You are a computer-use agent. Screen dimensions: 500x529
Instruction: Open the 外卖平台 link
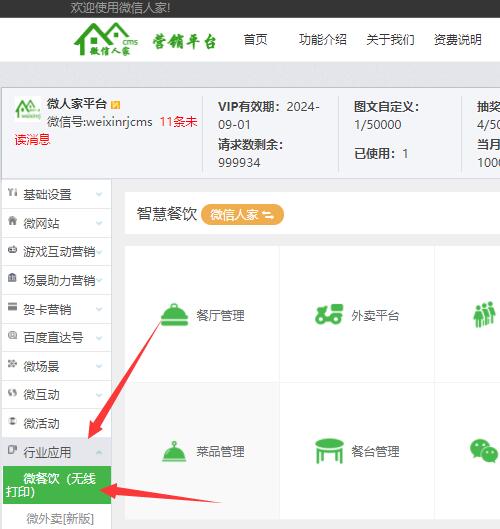[375, 315]
